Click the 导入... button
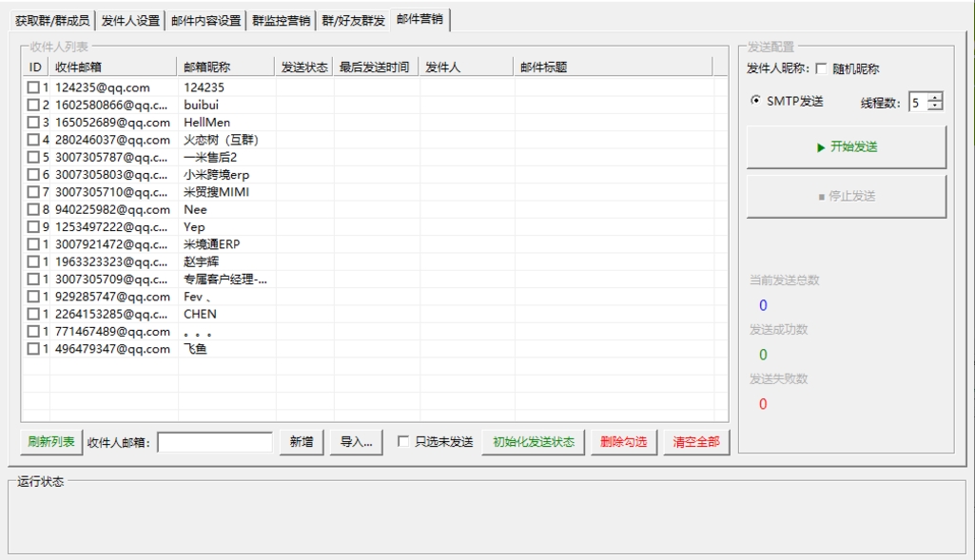 [x=357, y=442]
